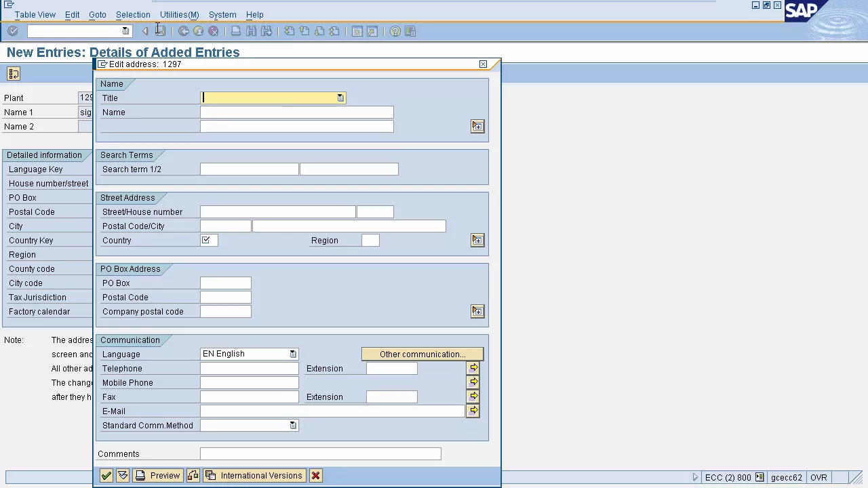Click the status bar system info icon
The image size is (868, 488).
tap(759, 478)
